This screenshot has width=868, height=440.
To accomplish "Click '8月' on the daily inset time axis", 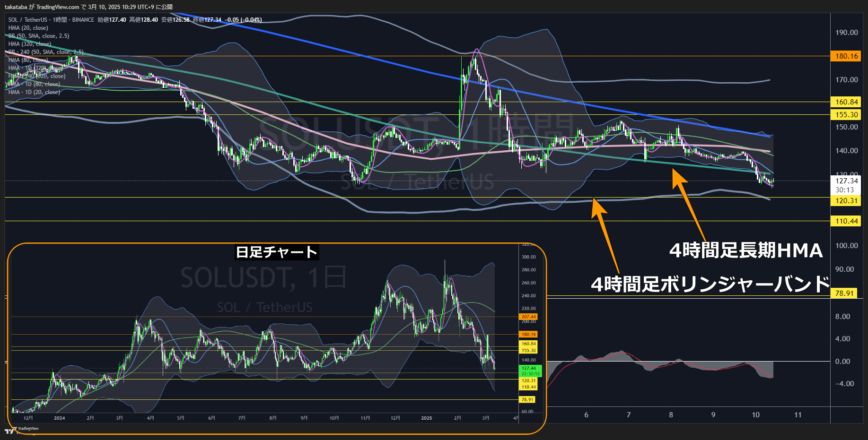I will pyautogui.click(x=273, y=418).
